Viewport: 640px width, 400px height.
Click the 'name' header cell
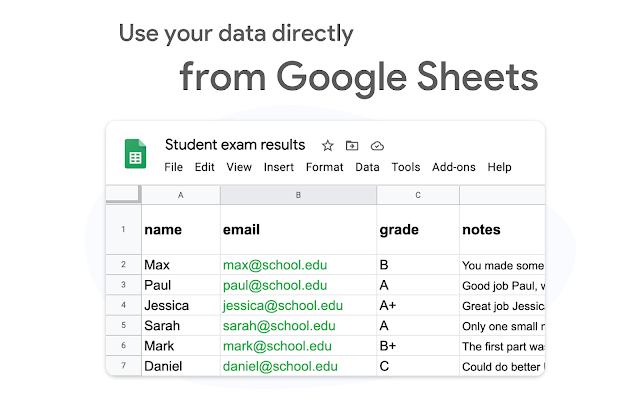point(181,229)
